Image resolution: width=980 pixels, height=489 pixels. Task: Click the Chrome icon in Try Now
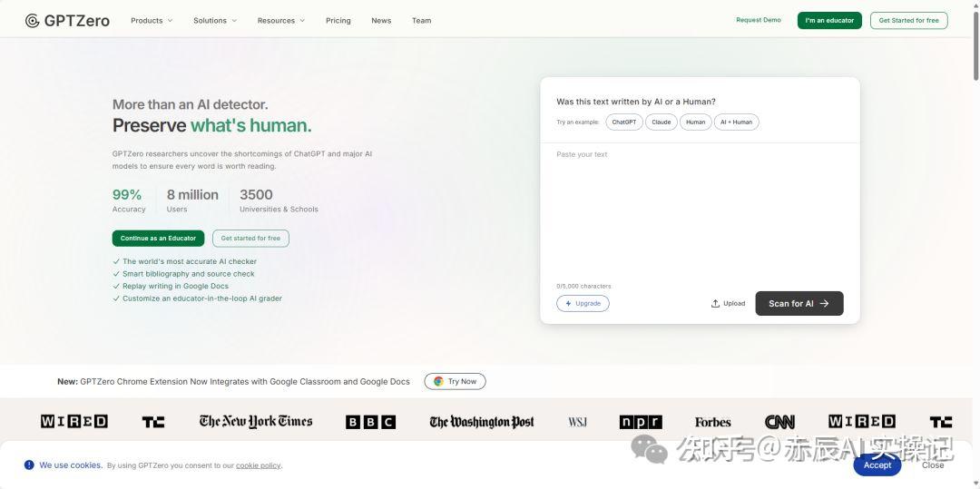pyautogui.click(x=439, y=381)
